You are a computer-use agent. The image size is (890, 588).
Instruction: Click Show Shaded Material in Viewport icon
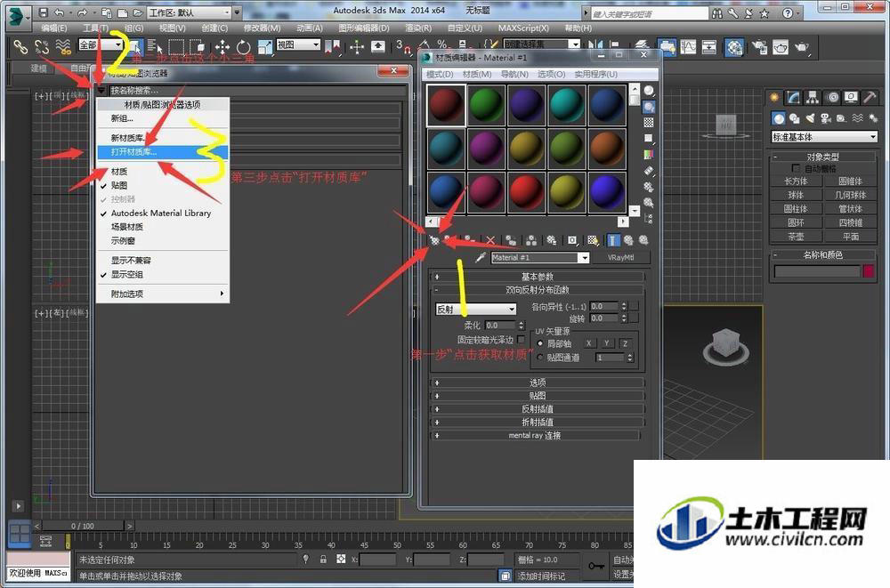coord(592,241)
